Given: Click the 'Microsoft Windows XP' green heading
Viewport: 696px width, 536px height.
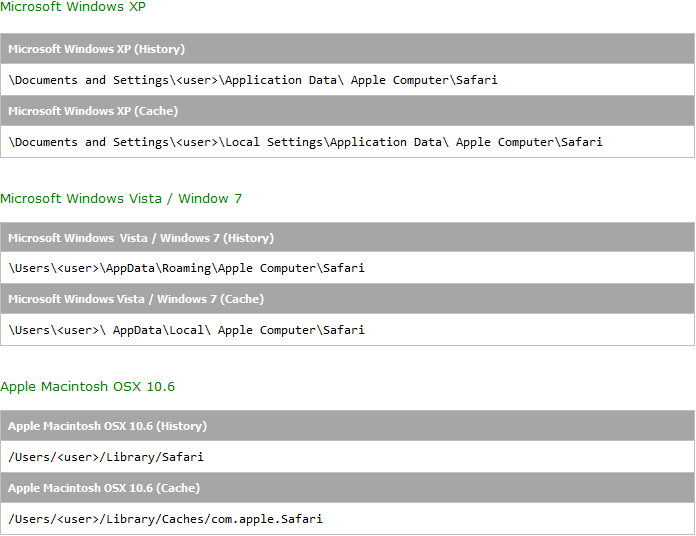Looking at the screenshot, I should [x=73, y=7].
